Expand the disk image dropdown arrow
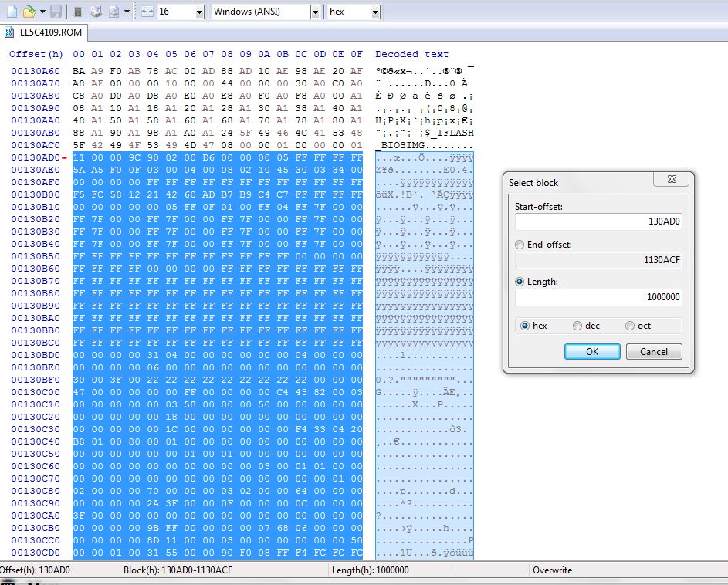Viewport: 728px width, 585px height. pyautogui.click(x=127, y=12)
